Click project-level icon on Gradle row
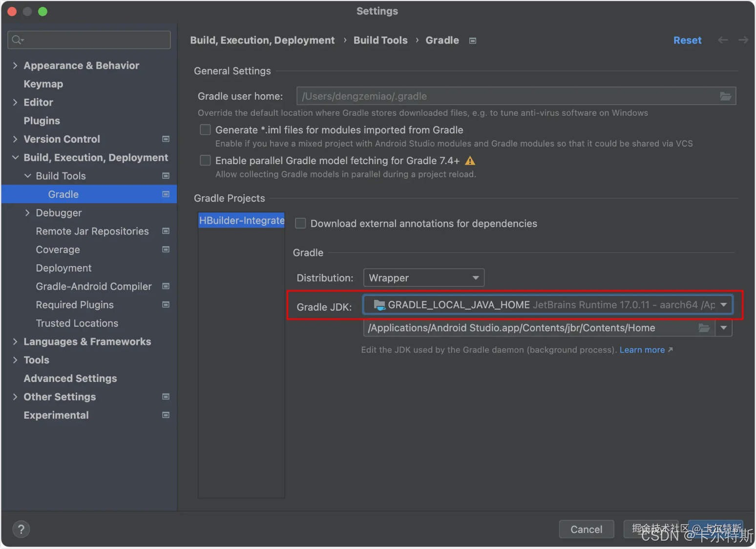Image resolution: width=756 pixels, height=549 pixels. coord(166,194)
